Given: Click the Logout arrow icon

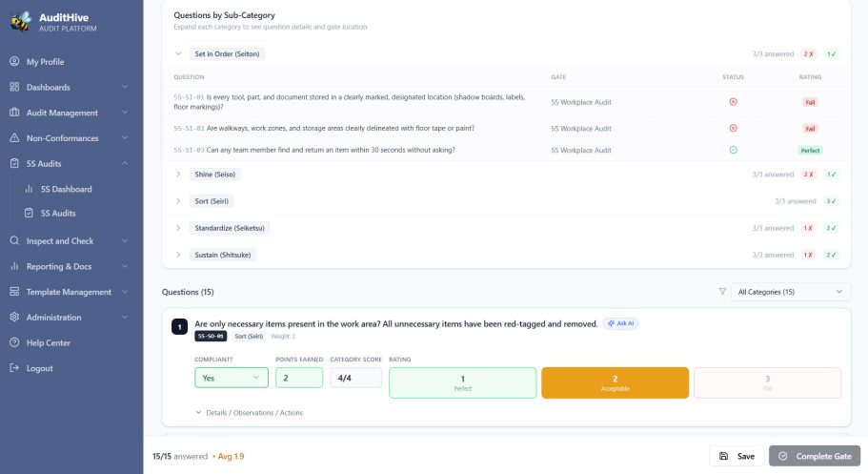Looking at the screenshot, I should point(14,368).
